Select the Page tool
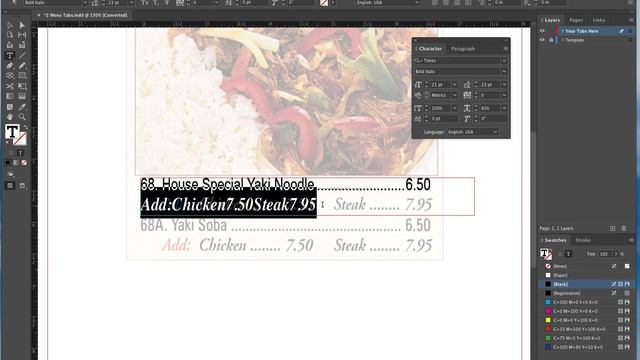The height and width of the screenshot is (360, 640). [x=10, y=35]
